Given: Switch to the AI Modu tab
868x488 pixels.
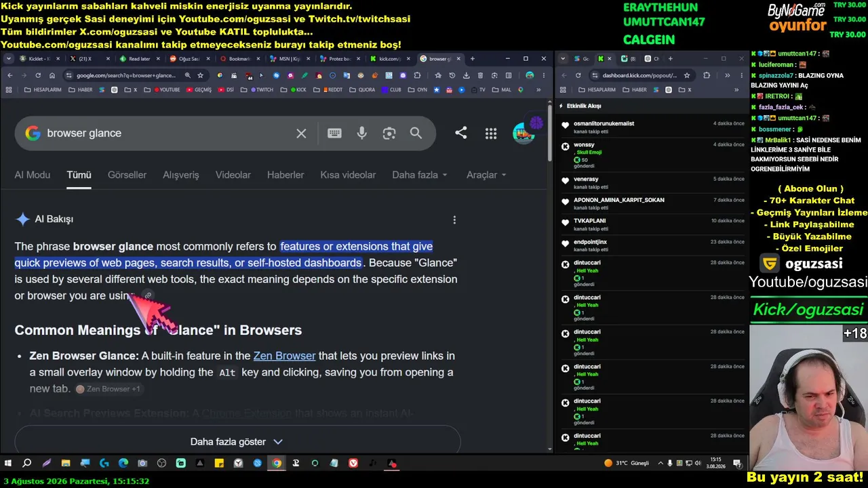Looking at the screenshot, I should click(33, 175).
